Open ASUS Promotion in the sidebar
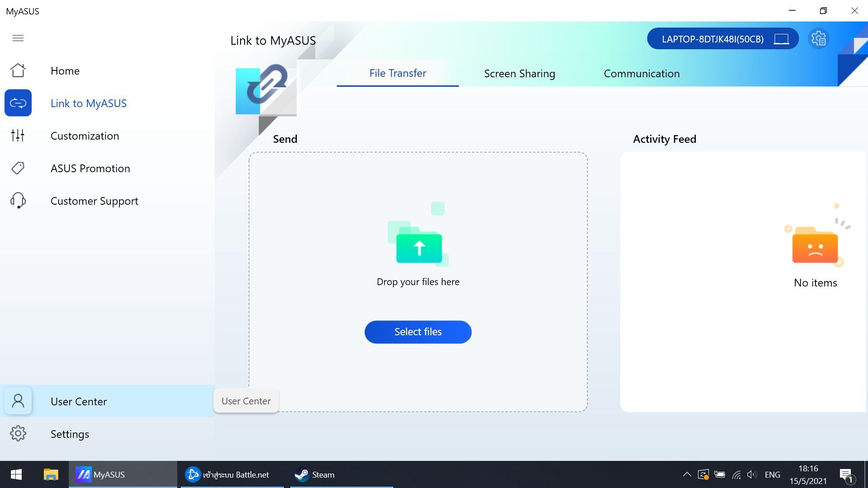Viewport: 868px width, 488px height. pos(90,169)
